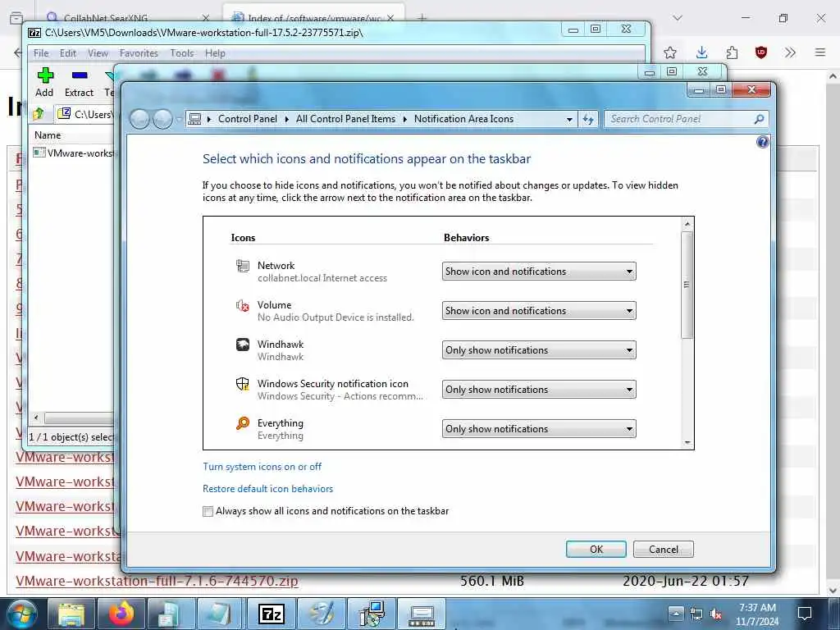Open the Network behavior dropdown

[x=539, y=271]
